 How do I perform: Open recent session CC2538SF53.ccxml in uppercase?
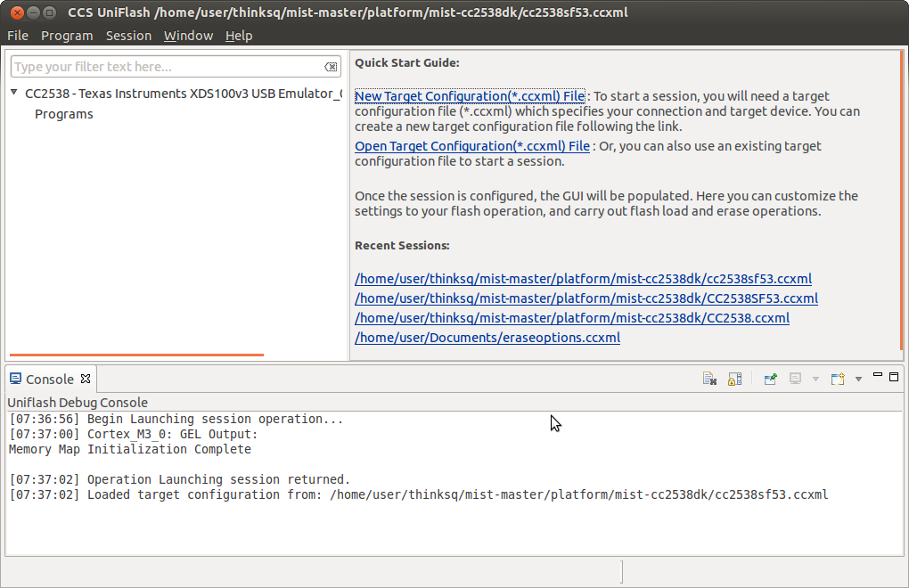[586, 298]
